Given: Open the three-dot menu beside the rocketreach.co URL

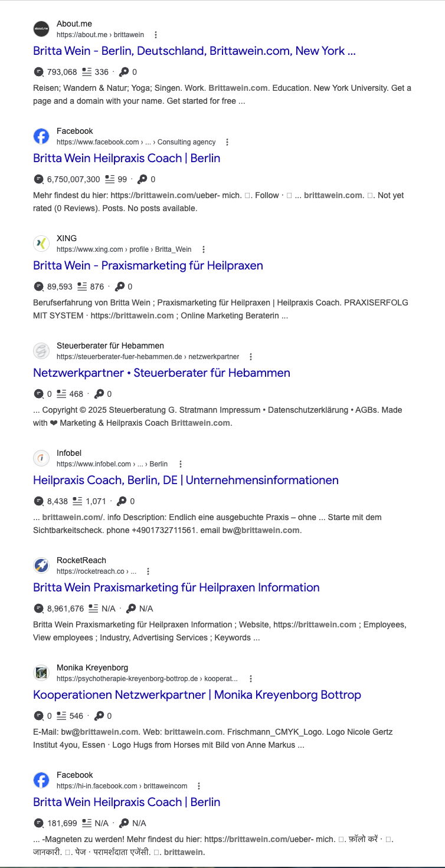Looking at the screenshot, I should point(148,571).
